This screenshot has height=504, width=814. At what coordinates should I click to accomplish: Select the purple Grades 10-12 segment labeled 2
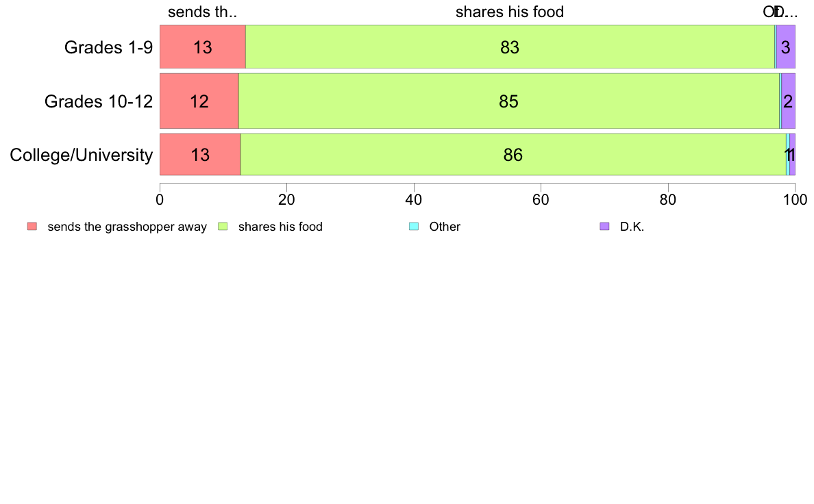tap(788, 101)
